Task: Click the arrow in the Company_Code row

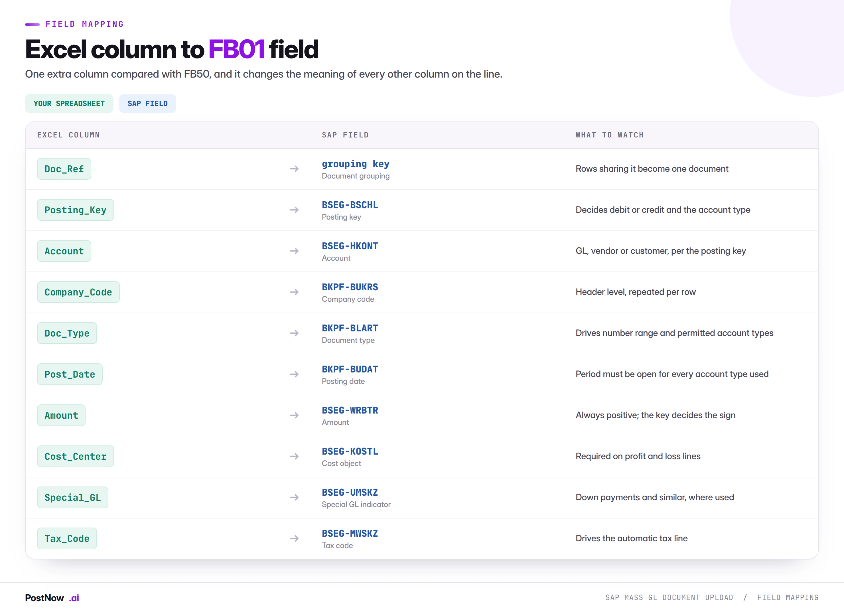Action: click(294, 292)
